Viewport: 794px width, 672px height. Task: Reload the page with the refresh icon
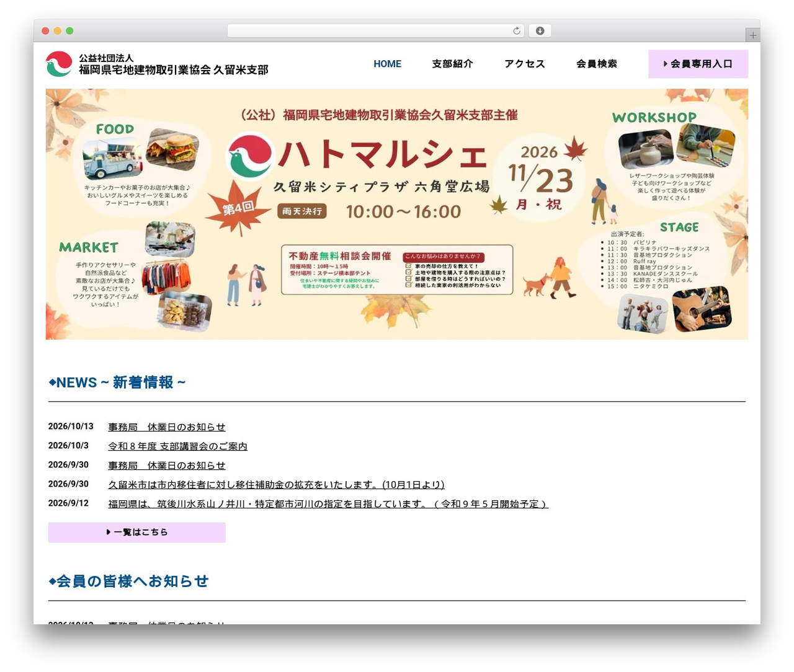[x=517, y=30]
